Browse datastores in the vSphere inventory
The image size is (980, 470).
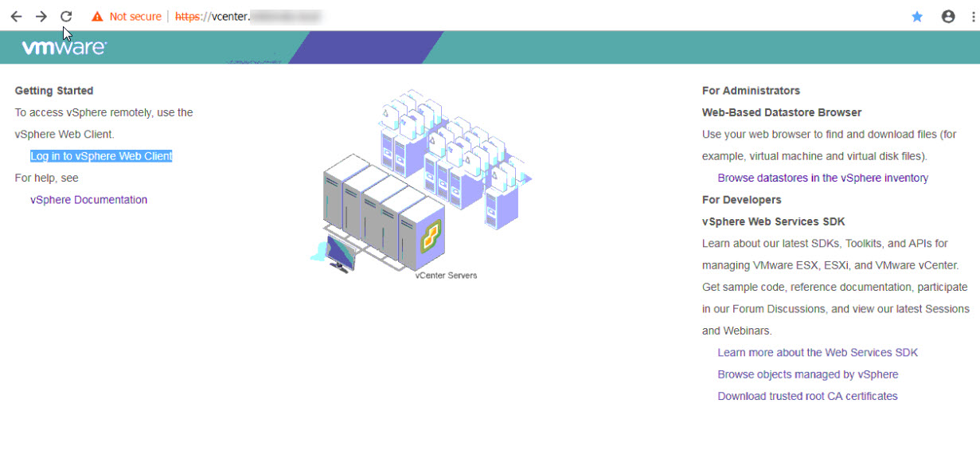click(822, 178)
